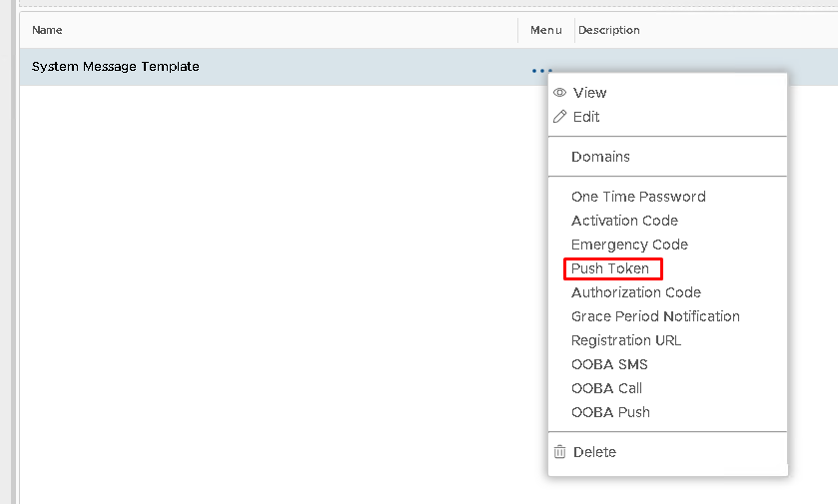Select the OOBA Call option
Screen dimensions: 838x504
point(606,388)
